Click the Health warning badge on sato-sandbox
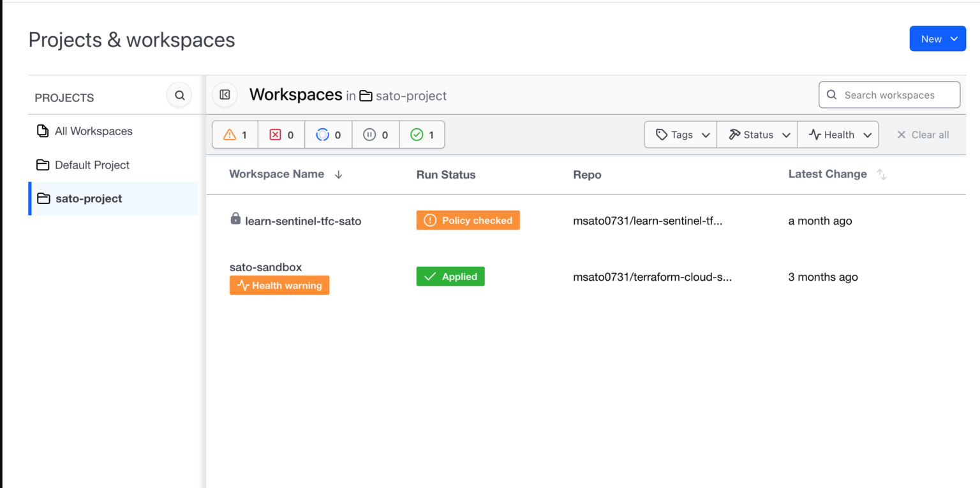Viewport: 980px width, 488px height. click(279, 285)
